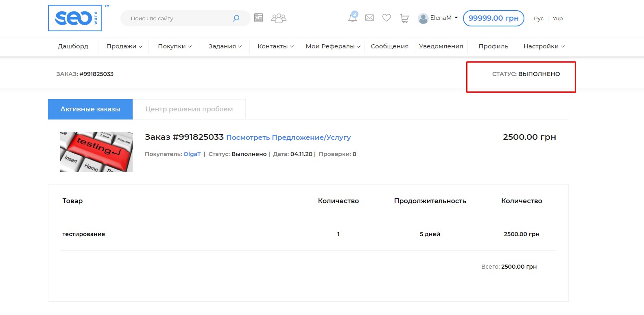Expand the Настройки menu
Viewport: 644px width, 315px height.
(544, 46)
